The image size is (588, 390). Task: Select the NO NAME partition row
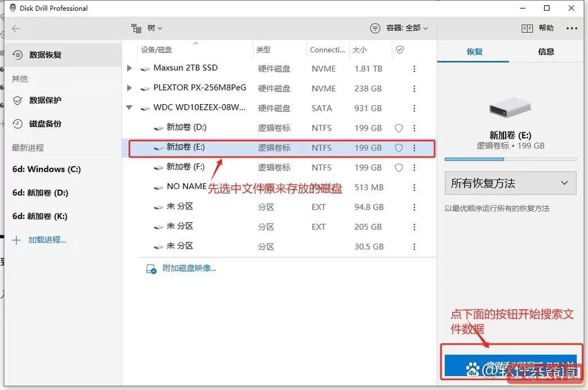coord(279,187)
